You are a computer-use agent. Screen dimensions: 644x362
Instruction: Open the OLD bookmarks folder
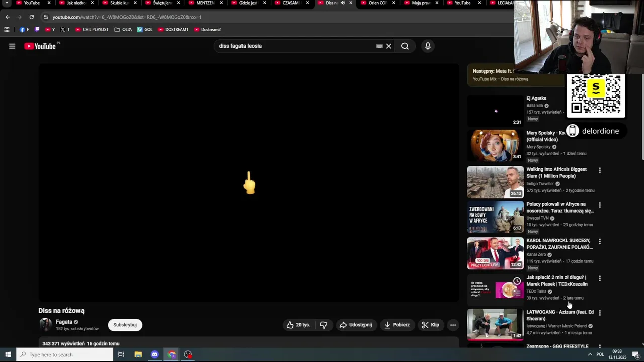(123, 29)
